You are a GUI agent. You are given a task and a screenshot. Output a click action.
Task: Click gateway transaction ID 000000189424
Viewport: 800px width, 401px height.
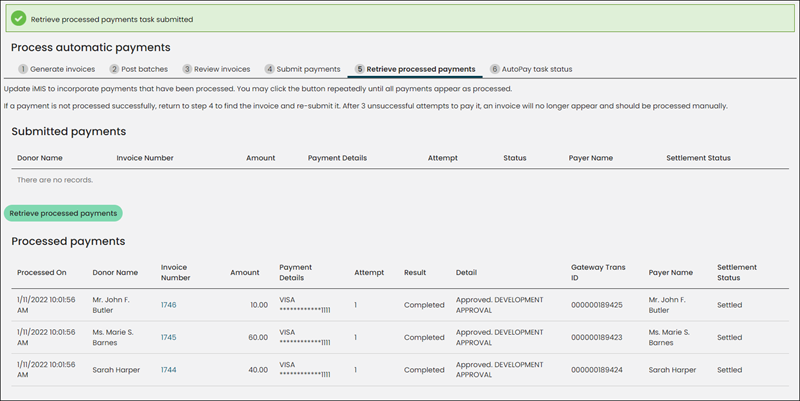tap(597, 370)
